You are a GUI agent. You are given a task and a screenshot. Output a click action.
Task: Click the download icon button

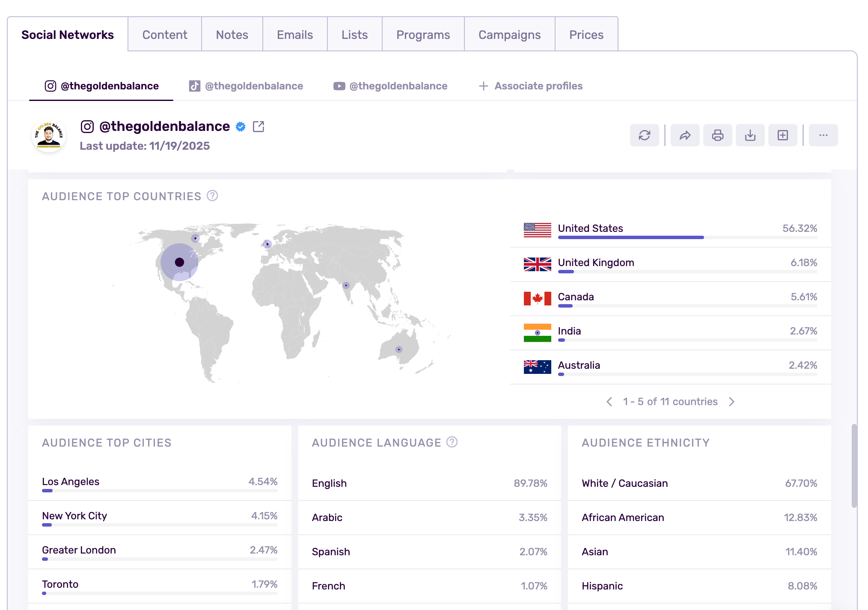[x=750, y=136]
